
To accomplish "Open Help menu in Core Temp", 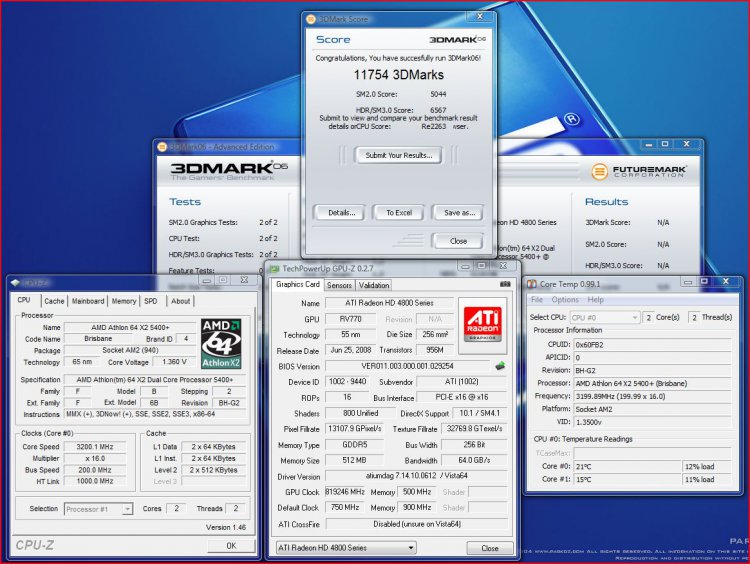I will point(596,299).
